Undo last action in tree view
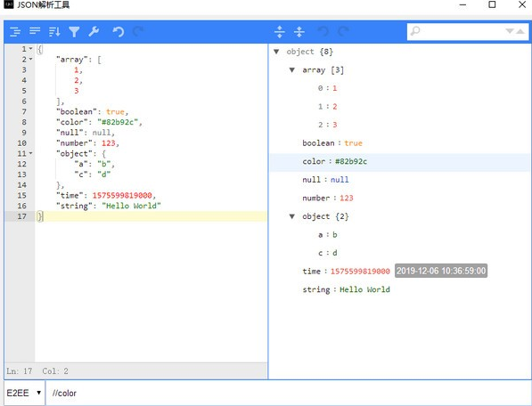This screenshot has width=532, height=406. pos(323,31)
